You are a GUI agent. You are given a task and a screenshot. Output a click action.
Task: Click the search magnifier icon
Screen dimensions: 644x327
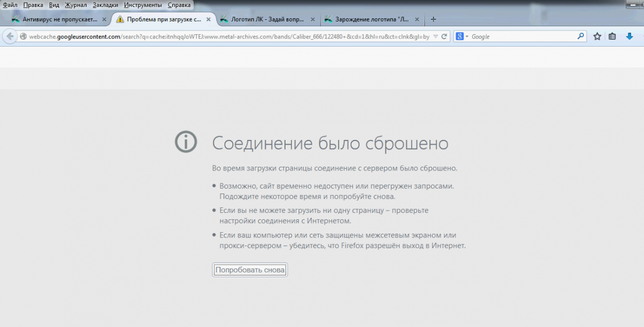coord(581,36)
